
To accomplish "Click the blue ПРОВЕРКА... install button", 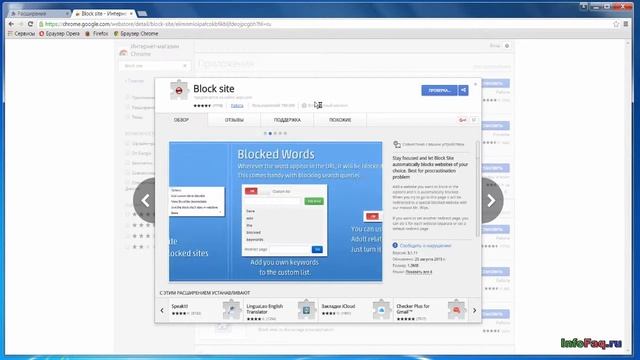I will pos(439,90).
